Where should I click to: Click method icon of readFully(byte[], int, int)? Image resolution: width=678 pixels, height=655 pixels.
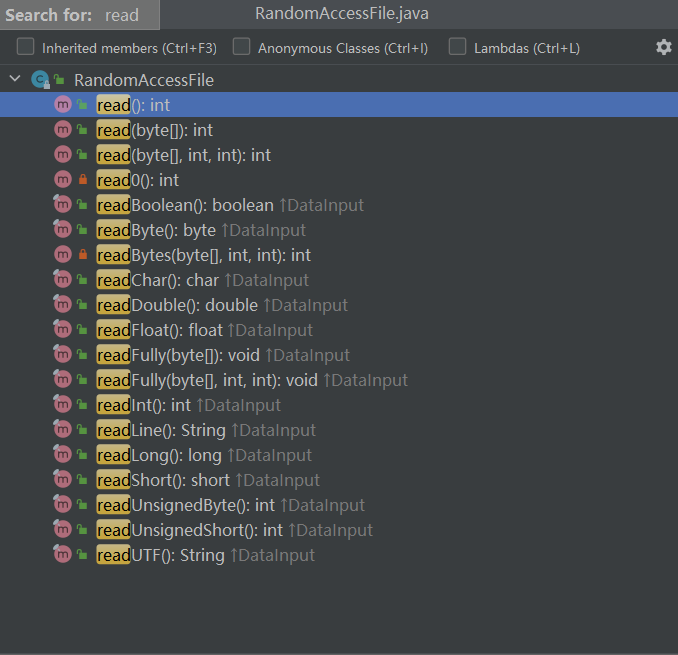(x=63, y=380)
